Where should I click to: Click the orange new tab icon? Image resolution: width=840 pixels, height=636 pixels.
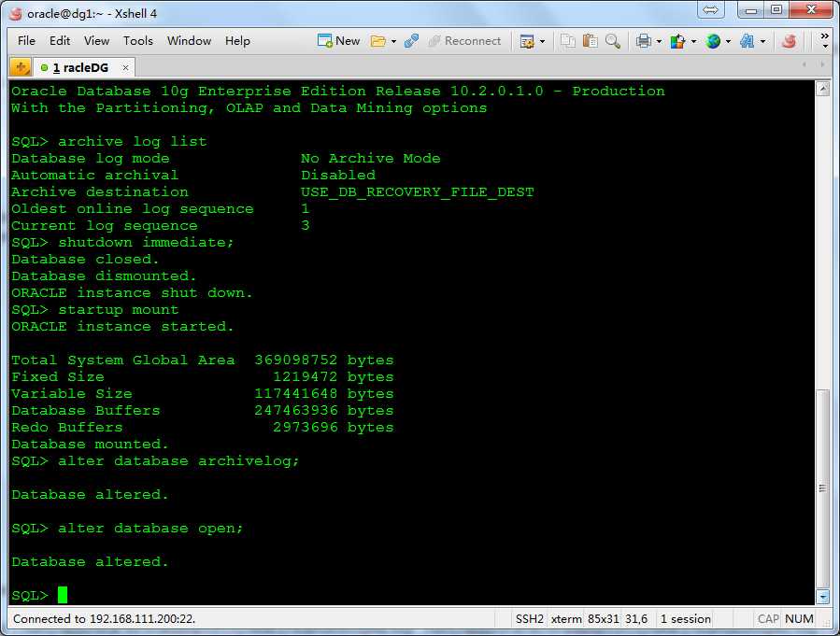21,67
